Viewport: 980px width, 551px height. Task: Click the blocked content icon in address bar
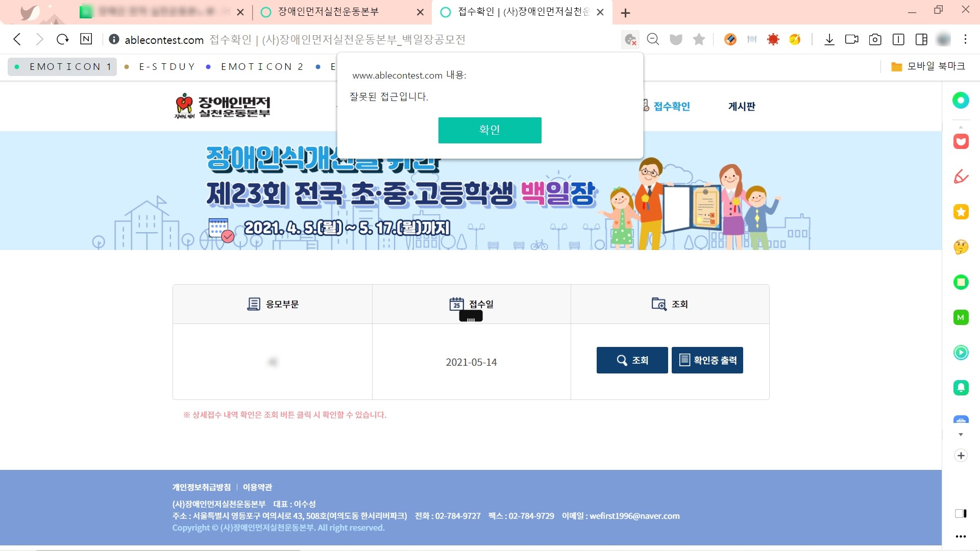pyautogui.click(x=630, y=39)
